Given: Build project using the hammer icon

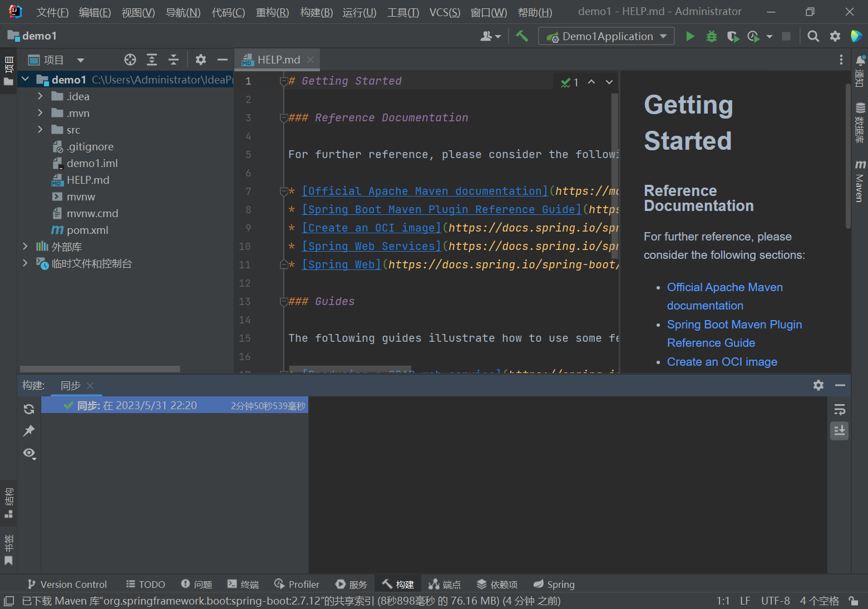Looking at the screenshot, I should coord(522,36).
